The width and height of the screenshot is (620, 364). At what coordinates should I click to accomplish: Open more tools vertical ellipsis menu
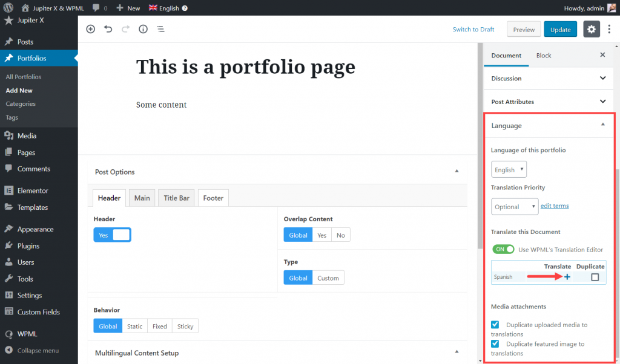pos(609,29)
